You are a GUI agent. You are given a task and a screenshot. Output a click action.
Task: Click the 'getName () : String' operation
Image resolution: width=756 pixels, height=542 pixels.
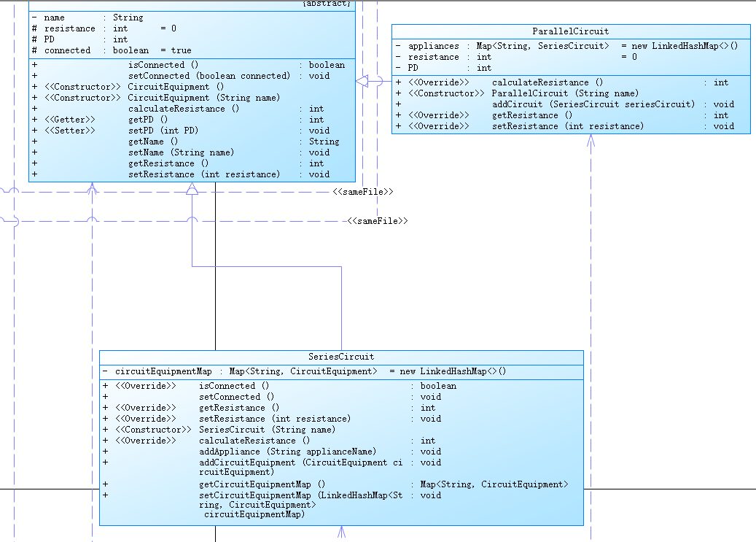tap(186, 142)
